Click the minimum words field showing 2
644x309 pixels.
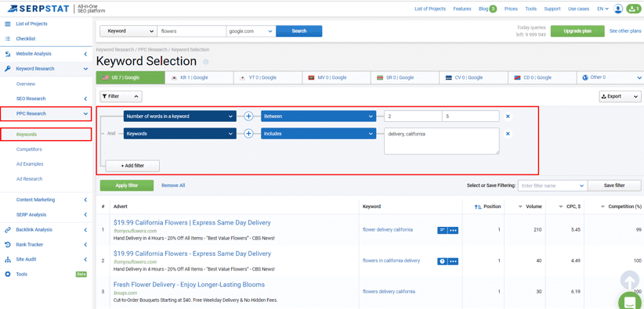point(413,117)
